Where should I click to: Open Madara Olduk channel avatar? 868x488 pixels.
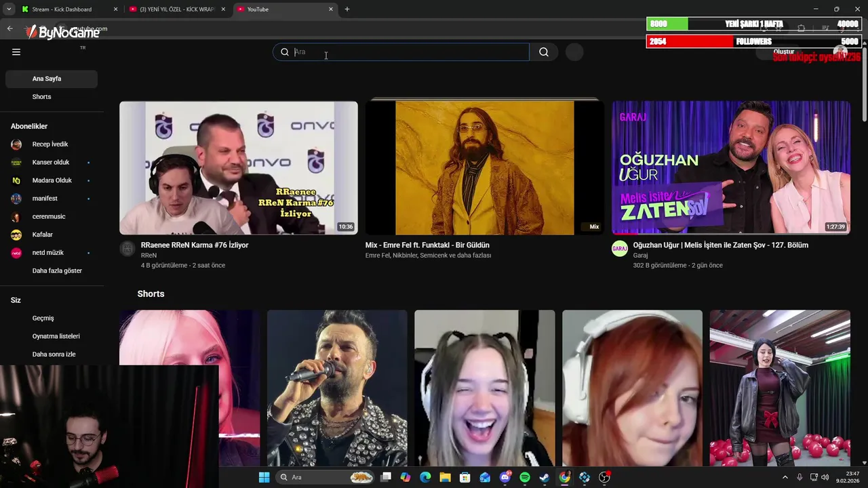pos(16,180)
